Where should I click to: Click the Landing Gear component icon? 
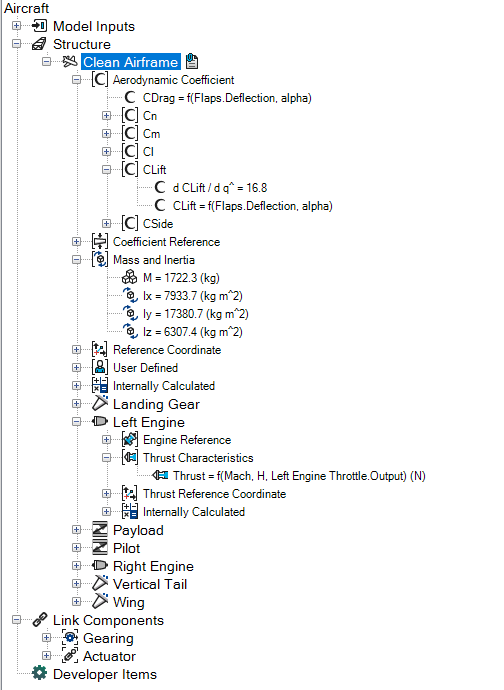[100, 403]
